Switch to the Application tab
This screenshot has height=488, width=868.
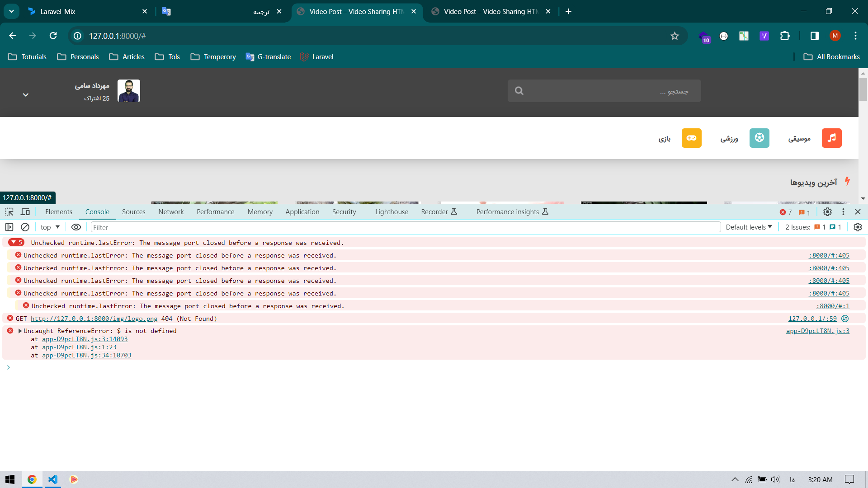coord(302,212)
